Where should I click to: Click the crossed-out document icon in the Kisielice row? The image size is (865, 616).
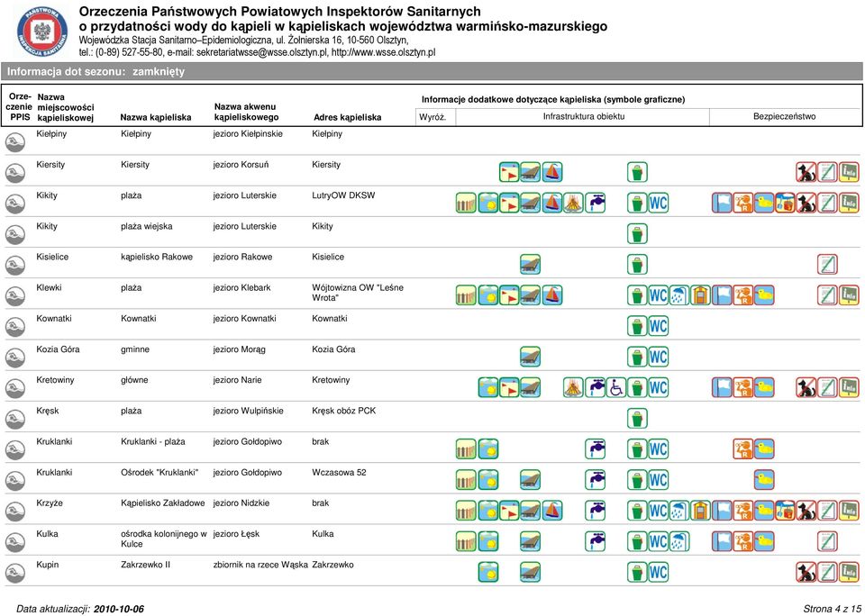(827, 265)
